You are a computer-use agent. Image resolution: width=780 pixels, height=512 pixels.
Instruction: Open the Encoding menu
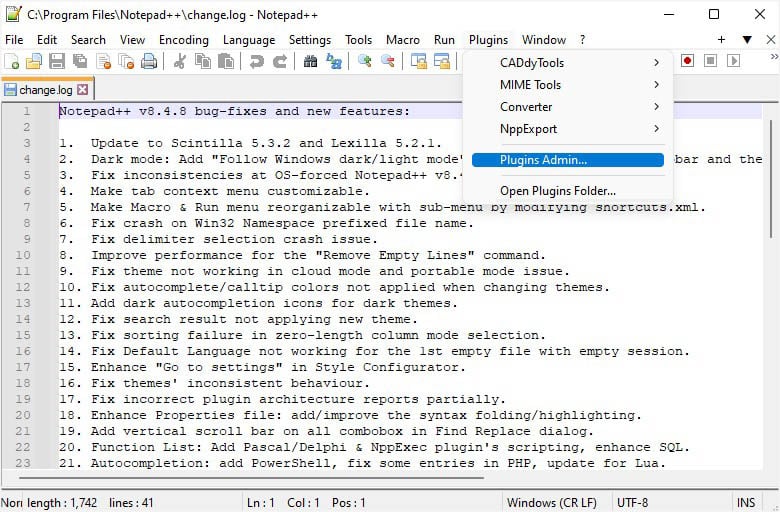[x=184, y=40]
